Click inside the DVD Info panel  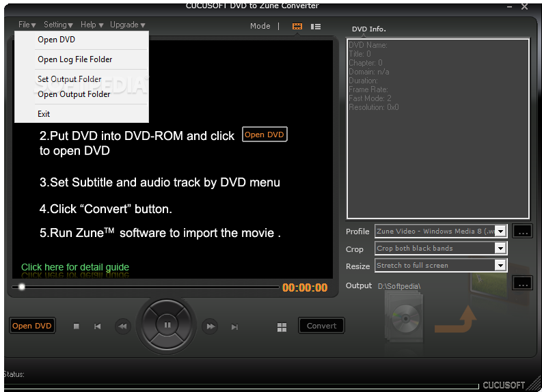(x=438, y=129)
